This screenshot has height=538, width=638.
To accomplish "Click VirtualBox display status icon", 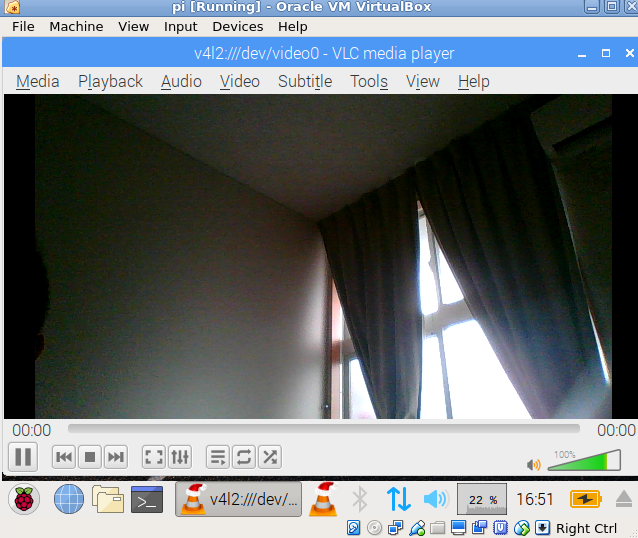I will click(x=459, y=528).
